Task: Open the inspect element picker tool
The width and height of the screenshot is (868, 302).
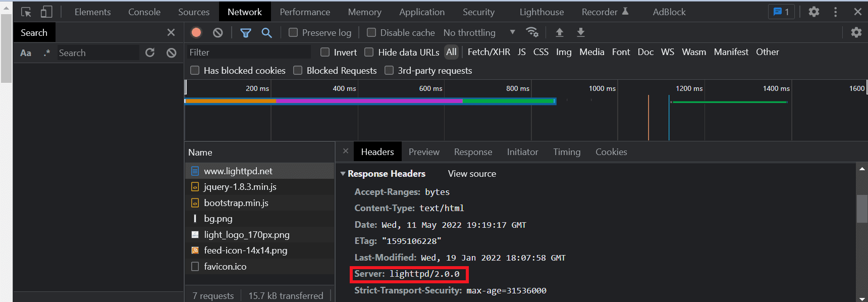Action: click(x=26, y=12)
